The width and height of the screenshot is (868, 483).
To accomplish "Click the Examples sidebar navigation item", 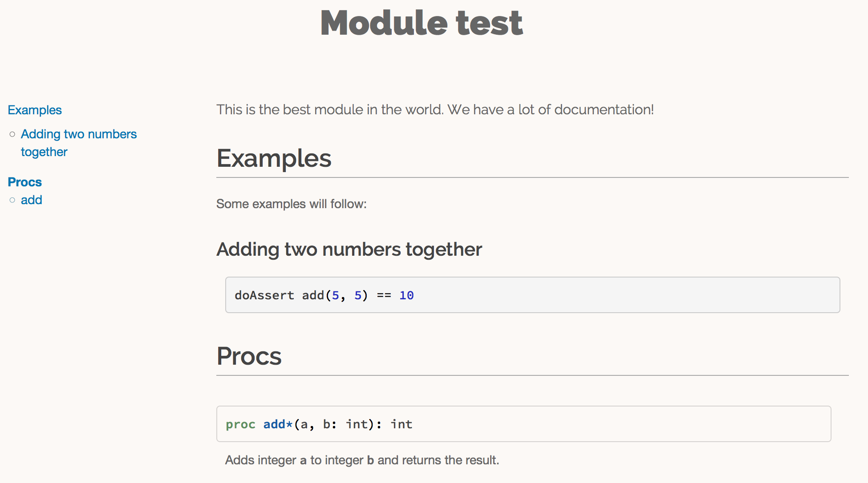I will tap(34, 109).
